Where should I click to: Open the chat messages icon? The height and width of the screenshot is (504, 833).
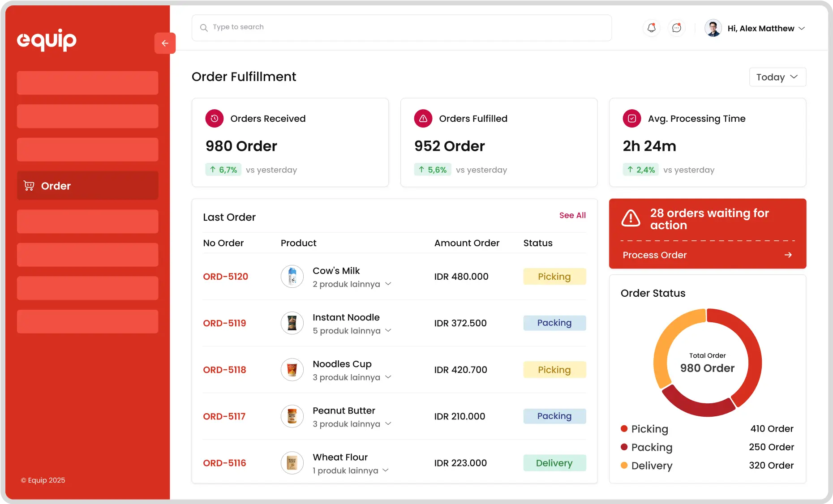point(676,28)
